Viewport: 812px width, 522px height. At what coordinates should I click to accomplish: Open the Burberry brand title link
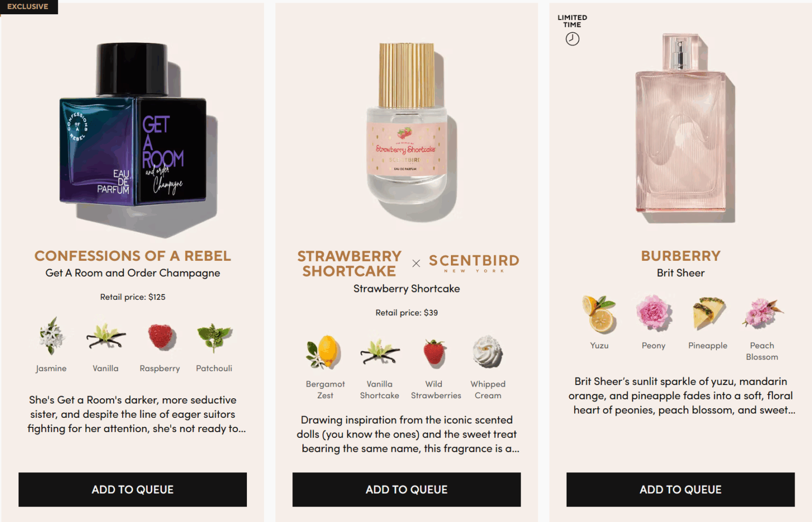(681, 256)
